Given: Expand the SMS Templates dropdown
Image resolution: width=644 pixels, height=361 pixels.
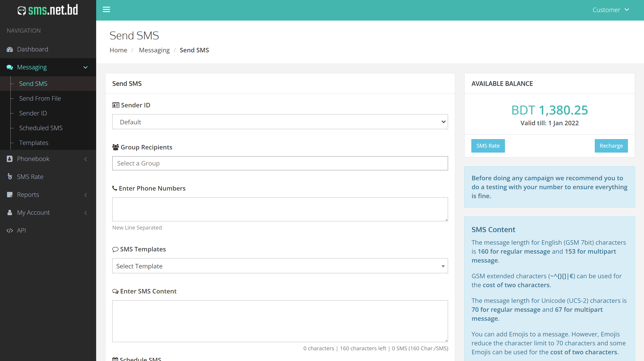Looking at the screenshot, I should 280,266.
